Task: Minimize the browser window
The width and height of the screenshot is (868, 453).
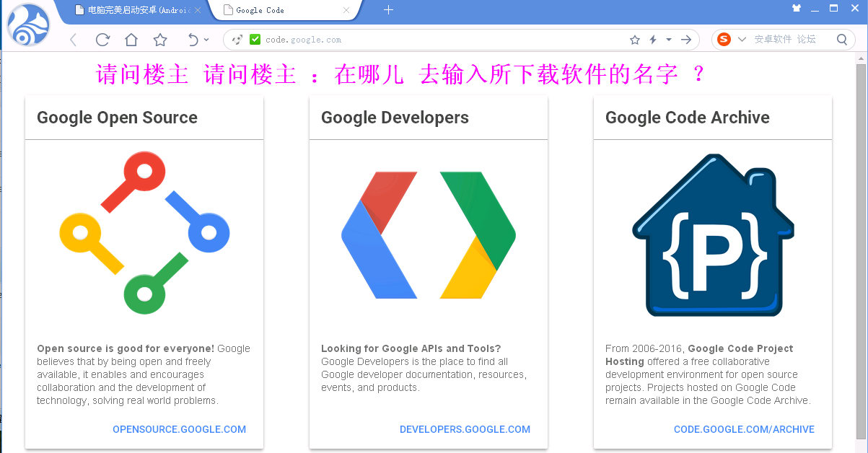Action: pyautogui.click(x=815, y=9)
